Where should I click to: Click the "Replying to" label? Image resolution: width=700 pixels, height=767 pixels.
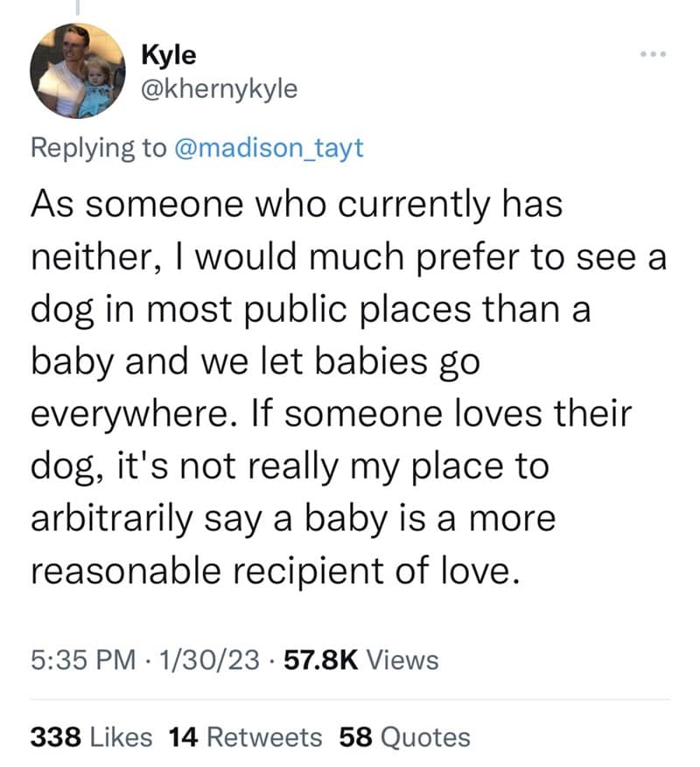pyautogui.click(x=98, y=148)
